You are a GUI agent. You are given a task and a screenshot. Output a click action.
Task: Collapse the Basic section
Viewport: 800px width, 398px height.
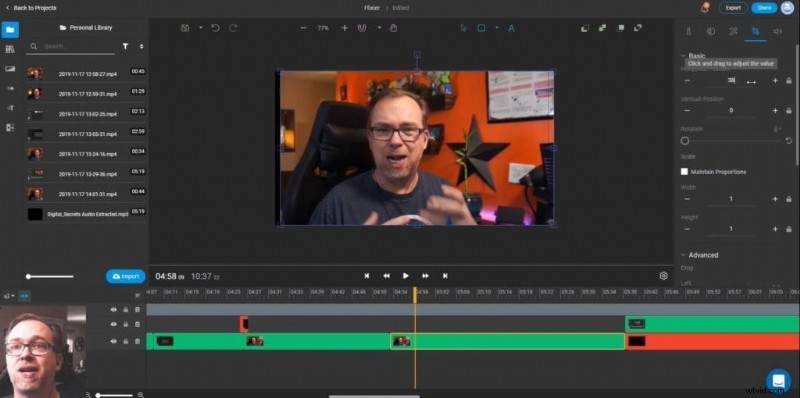pos(683,56)
